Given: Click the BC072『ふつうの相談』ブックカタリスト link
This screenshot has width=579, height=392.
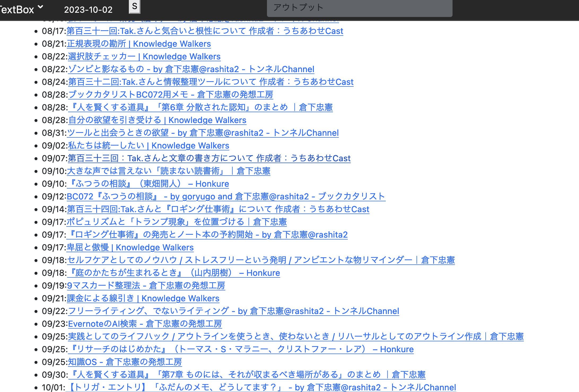Looking at the screenshot, I should coord(226,197).
